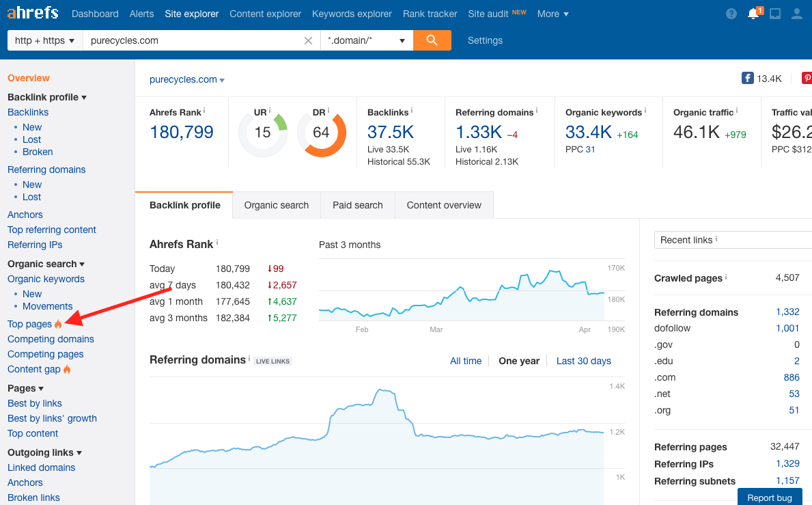812x505 pixels.
Task: Click the info icon next to Organic keywords
Action: [x=645, y=110]
